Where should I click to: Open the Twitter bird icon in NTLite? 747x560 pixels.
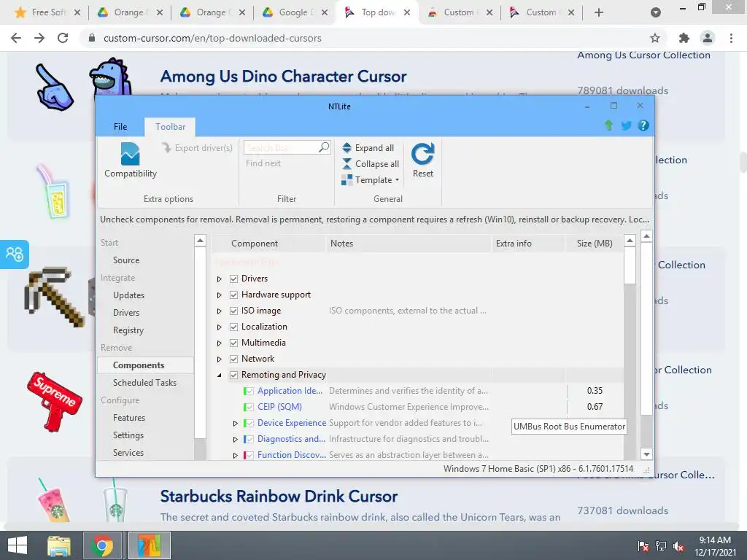626,125
